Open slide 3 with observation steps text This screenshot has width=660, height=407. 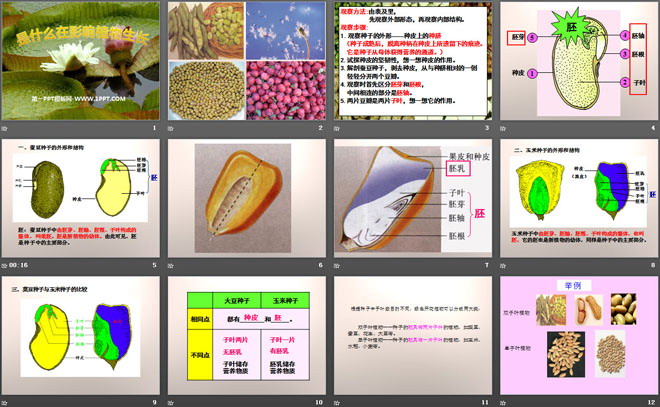pos(413,61)
